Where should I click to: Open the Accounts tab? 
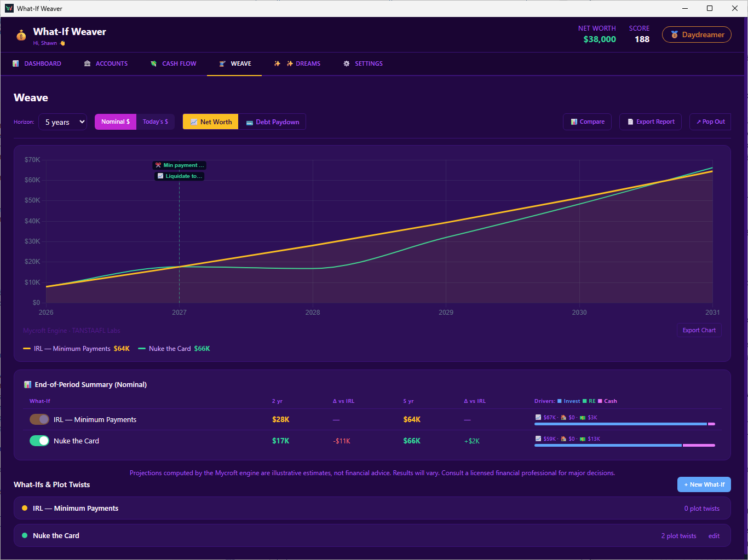(x=106, y=63)
